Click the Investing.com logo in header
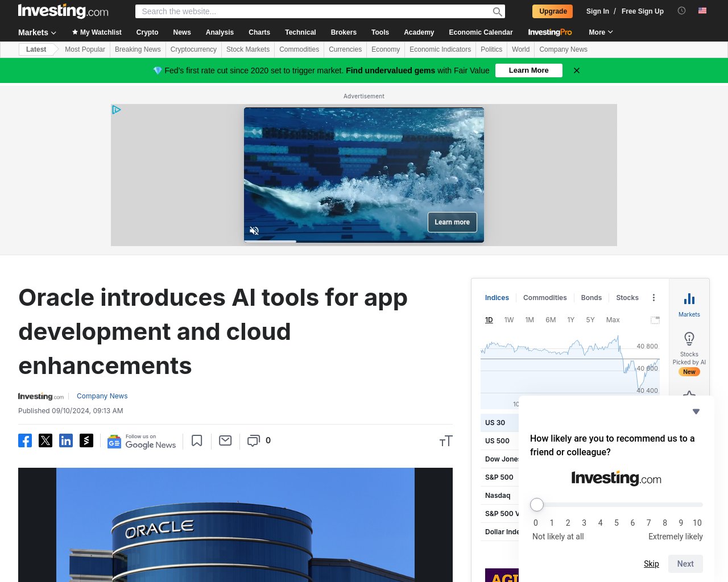 (63, 11)
